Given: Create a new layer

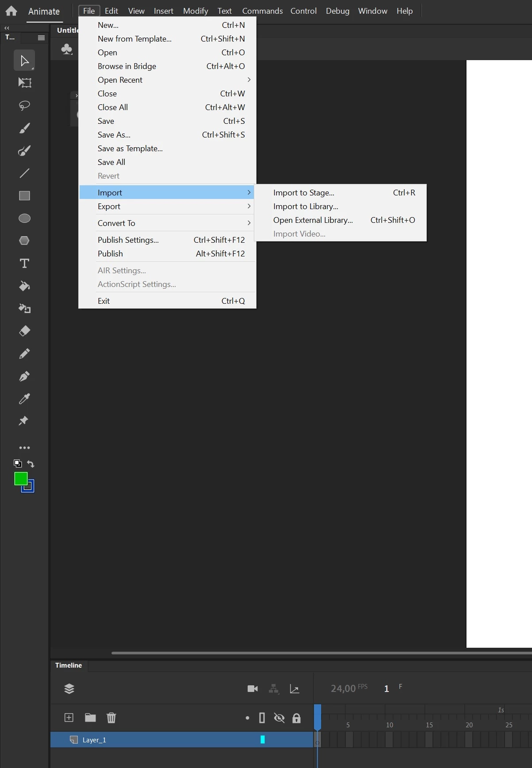Looking at the screenshot, I should tap(69, 718).
